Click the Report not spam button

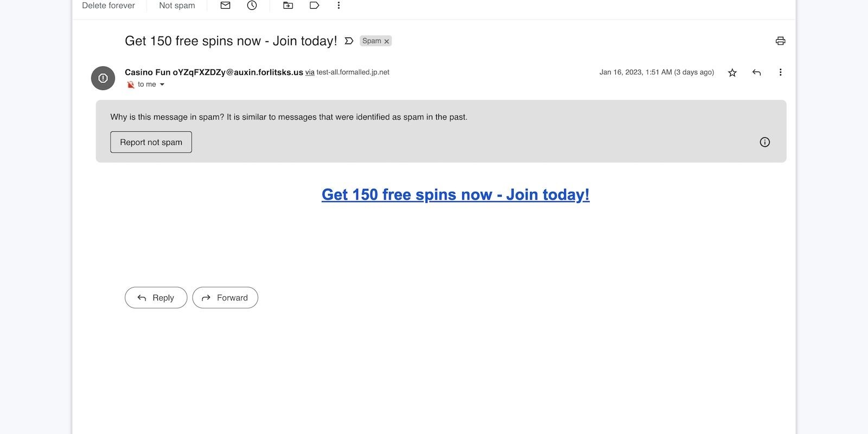coord(151,142)
